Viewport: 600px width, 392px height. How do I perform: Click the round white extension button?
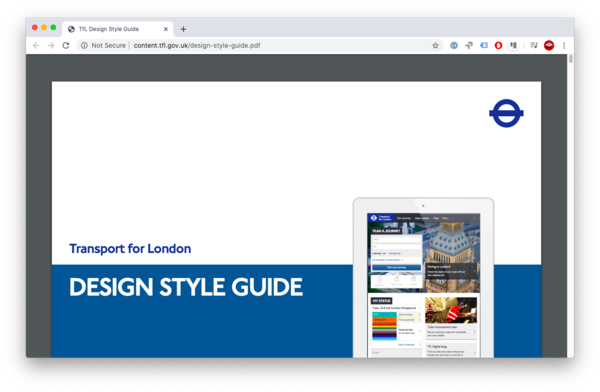[513, 45]
